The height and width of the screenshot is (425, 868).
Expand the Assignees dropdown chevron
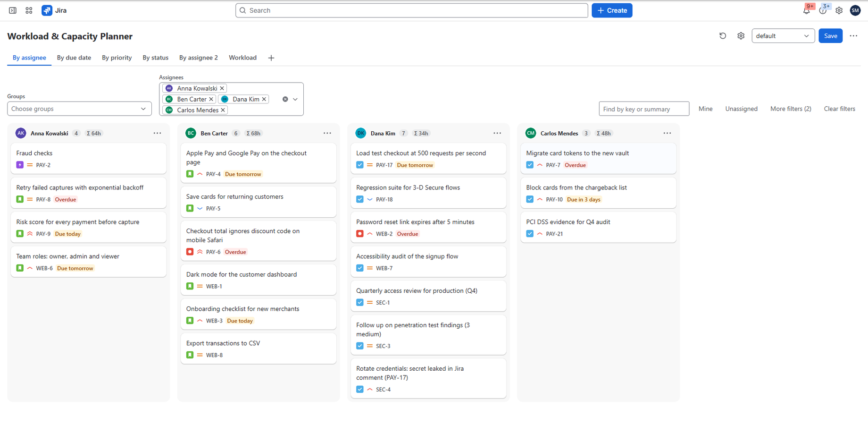(x=295, y=99)
